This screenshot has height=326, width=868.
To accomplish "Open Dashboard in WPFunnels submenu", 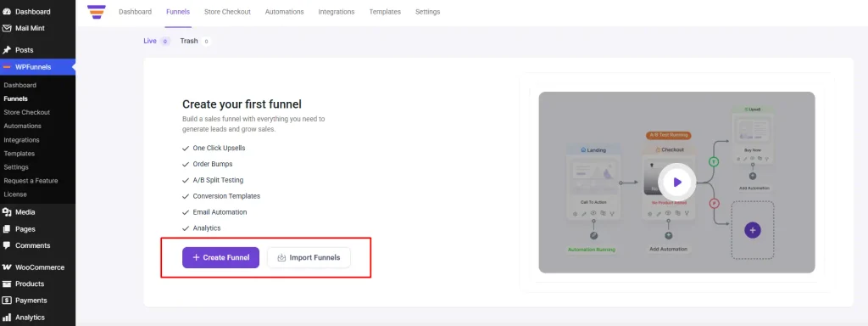I will pos(20,86).
